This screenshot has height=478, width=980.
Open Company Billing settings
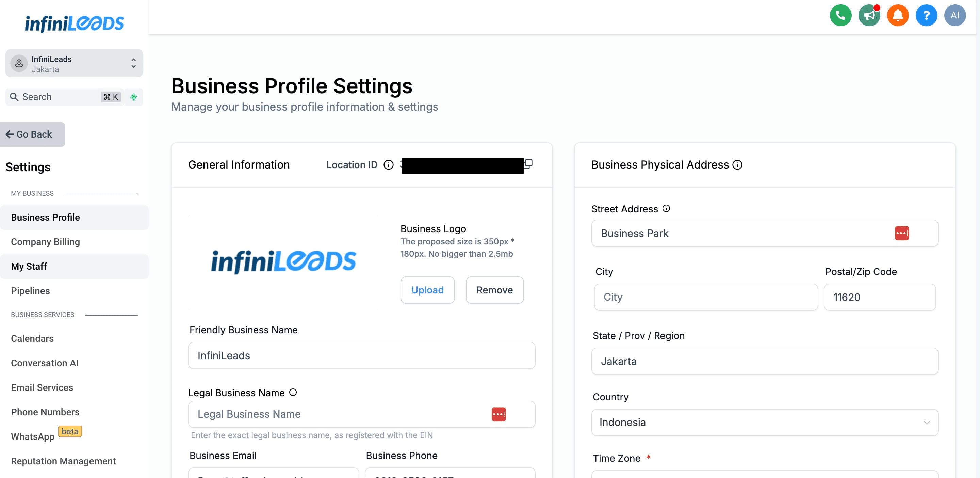(45, 242)
